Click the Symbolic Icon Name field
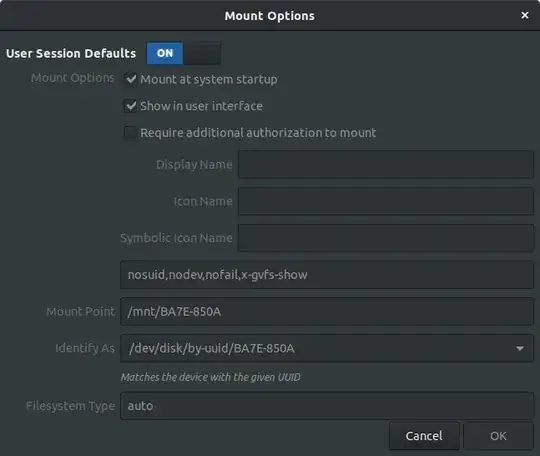The width and height of the screenshot is (540, 456). 386,238
